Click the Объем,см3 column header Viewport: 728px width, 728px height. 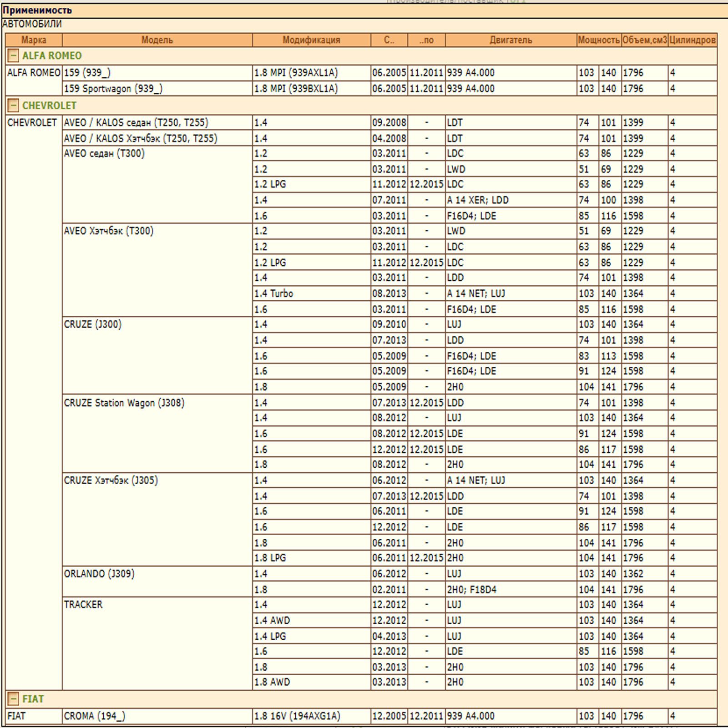pyautogui.click(x=644, y=40)
